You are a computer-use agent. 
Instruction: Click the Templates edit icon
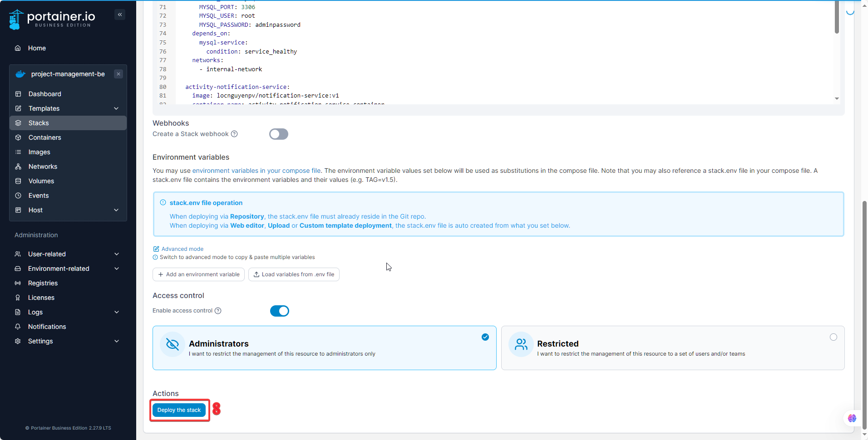[18, 108]
